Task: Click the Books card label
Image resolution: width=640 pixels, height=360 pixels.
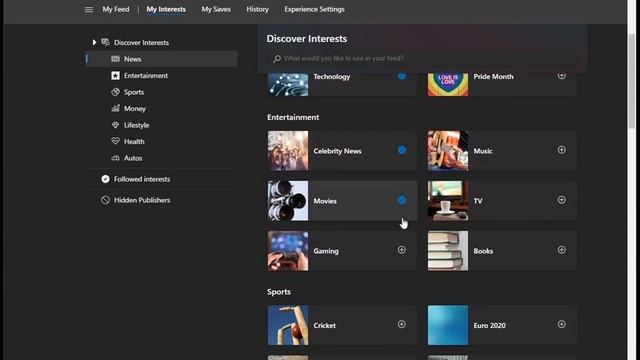Action: [x=483, y=251]
